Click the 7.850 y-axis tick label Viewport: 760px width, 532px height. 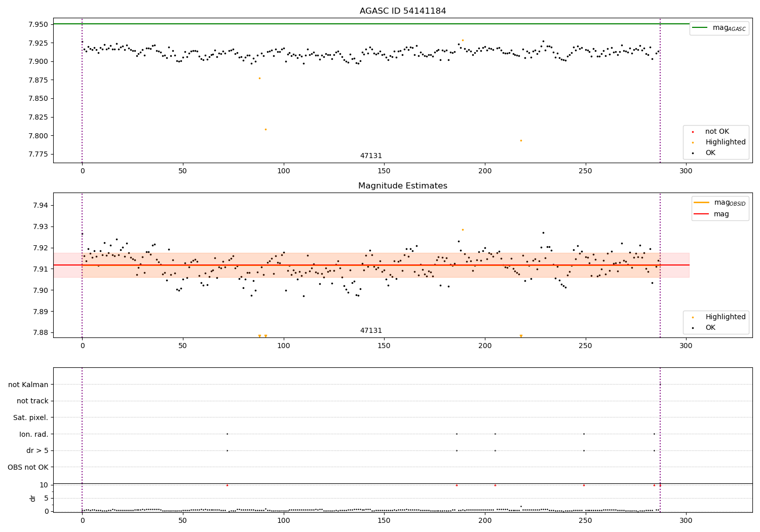tap(39, 99)
